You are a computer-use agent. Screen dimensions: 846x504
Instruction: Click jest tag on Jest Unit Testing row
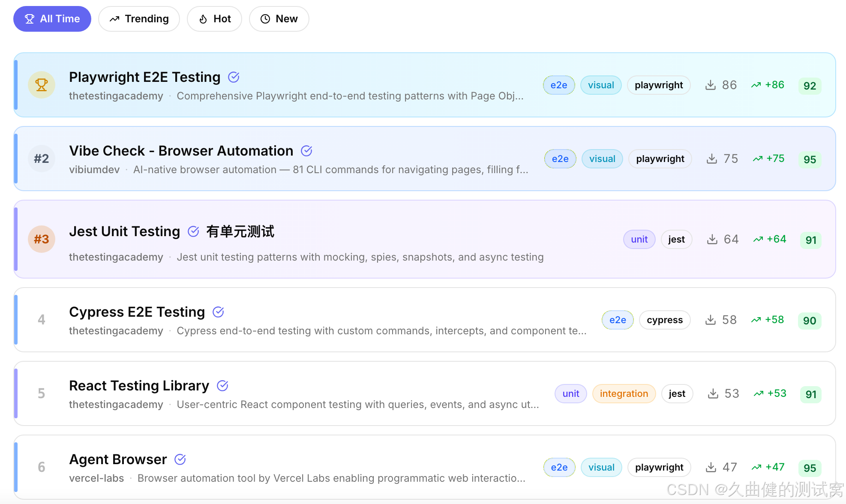click(x=676, y=239)
